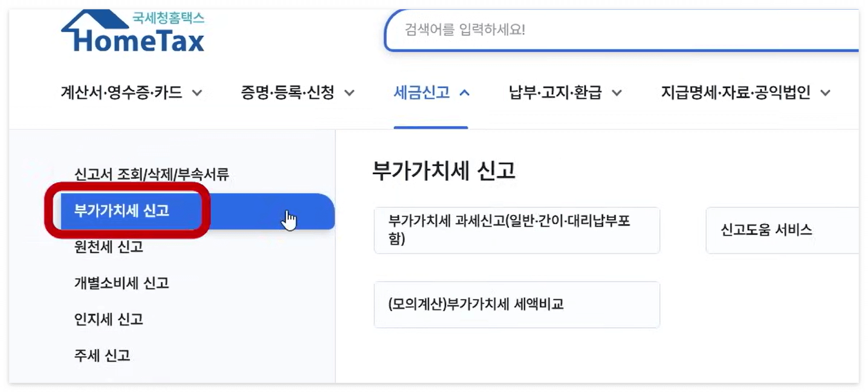Open the 지급명세·자료·공익법인 menu

[825, 93]
